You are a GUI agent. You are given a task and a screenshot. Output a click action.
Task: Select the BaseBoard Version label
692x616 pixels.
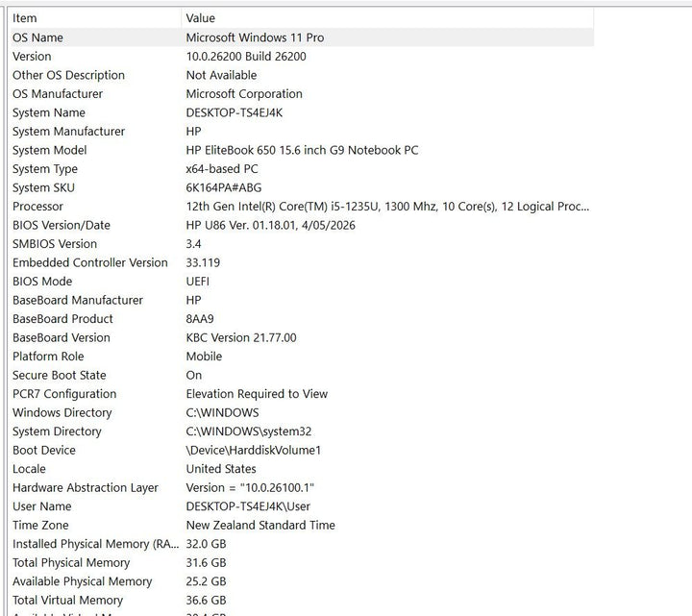coord(62,337)
